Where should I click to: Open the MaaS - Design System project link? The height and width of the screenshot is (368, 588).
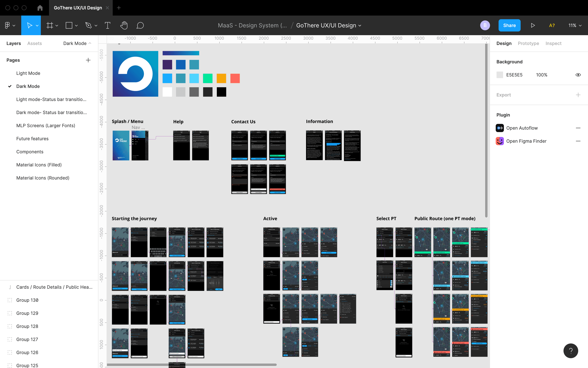pyautogui.click(x=252, y=25)
